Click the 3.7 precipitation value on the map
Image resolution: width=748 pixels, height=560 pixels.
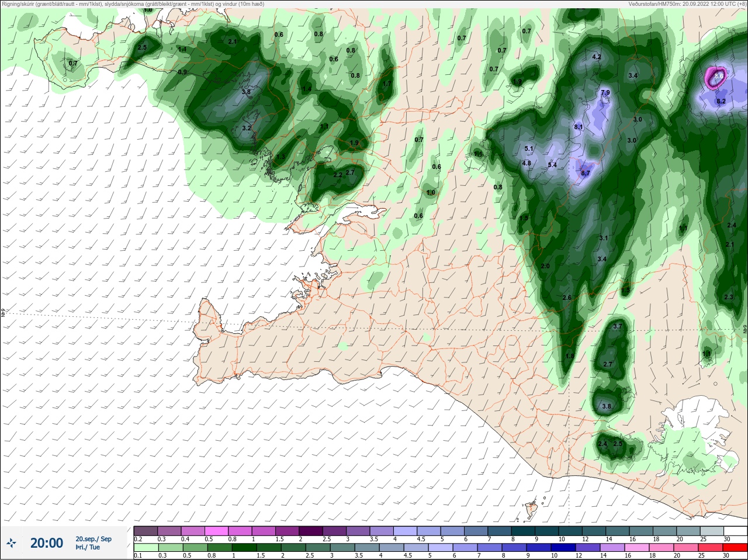(618, 326)
